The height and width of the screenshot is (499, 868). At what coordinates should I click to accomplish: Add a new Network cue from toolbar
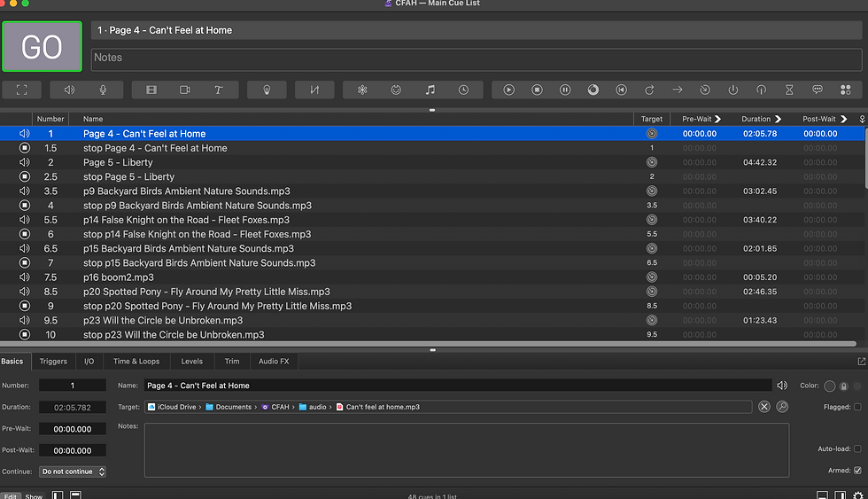pyautogui.click(x=362, y=90)
